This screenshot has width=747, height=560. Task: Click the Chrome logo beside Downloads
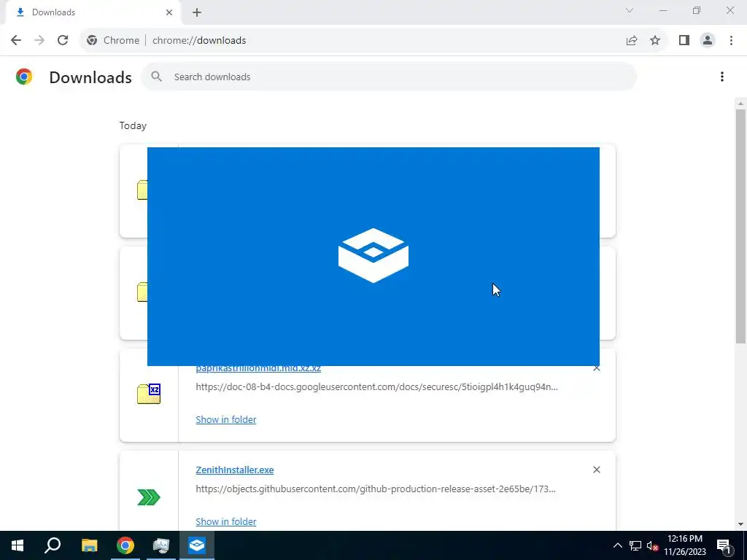point(24,77)
